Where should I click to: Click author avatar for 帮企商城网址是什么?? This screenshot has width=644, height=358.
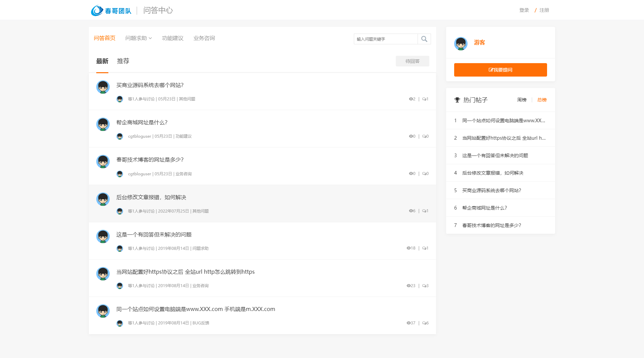103,124
